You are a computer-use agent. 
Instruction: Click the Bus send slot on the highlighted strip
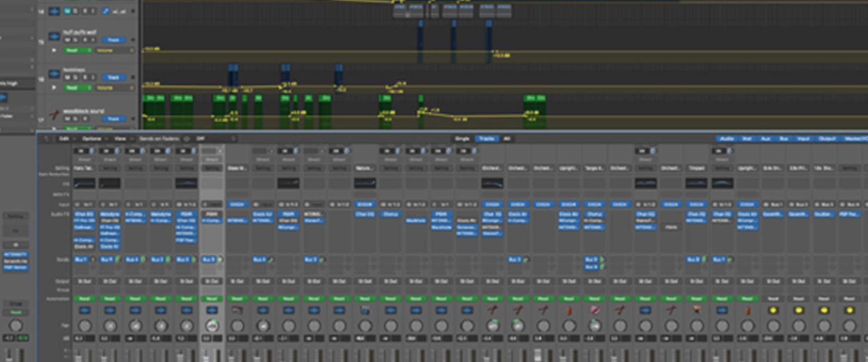[x=208, y=260]
